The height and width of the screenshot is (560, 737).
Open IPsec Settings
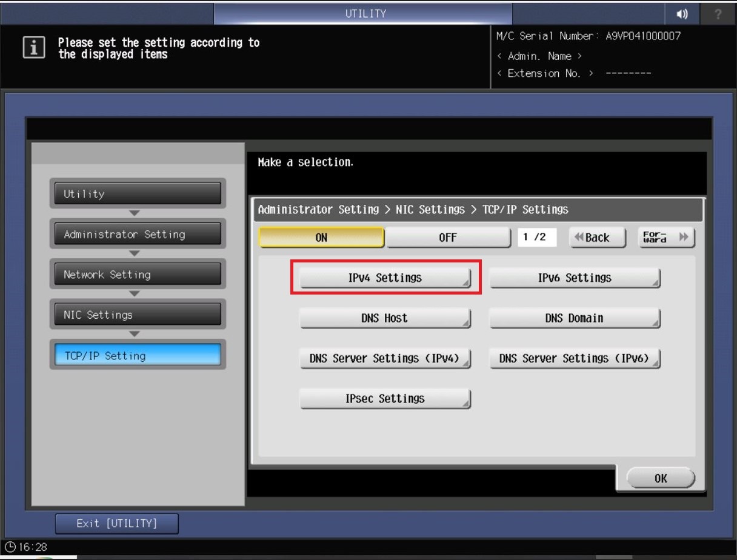tap(385, 399)
